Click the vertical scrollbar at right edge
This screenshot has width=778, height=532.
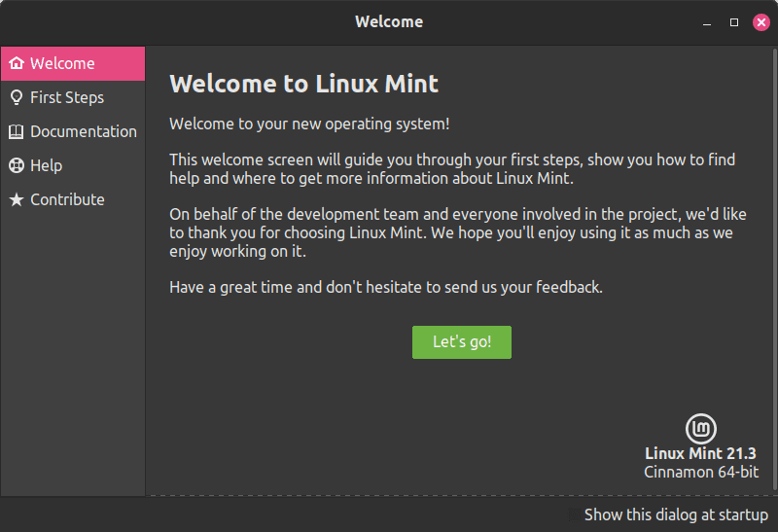[x=774, y=269]
